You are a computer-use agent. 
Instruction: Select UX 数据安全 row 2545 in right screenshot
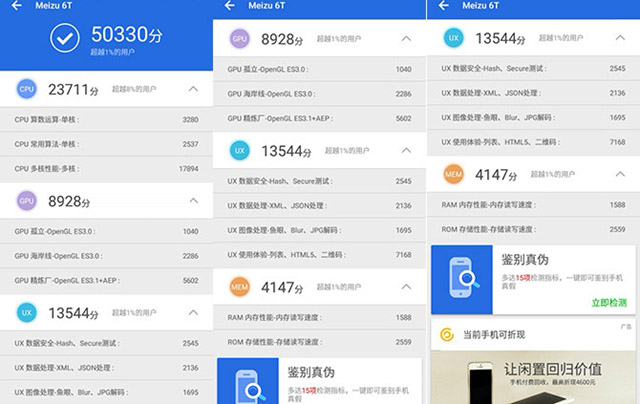[x=533, y=69]
